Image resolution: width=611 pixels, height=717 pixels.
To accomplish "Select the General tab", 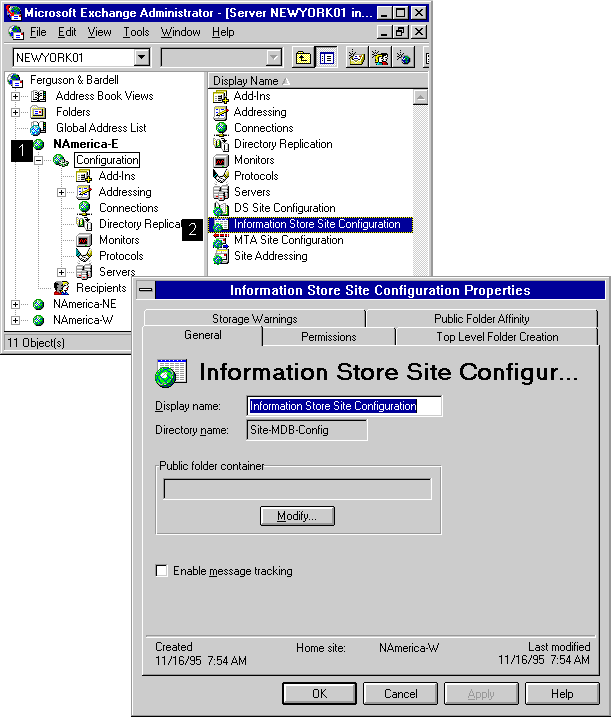I will pos(203,335).
